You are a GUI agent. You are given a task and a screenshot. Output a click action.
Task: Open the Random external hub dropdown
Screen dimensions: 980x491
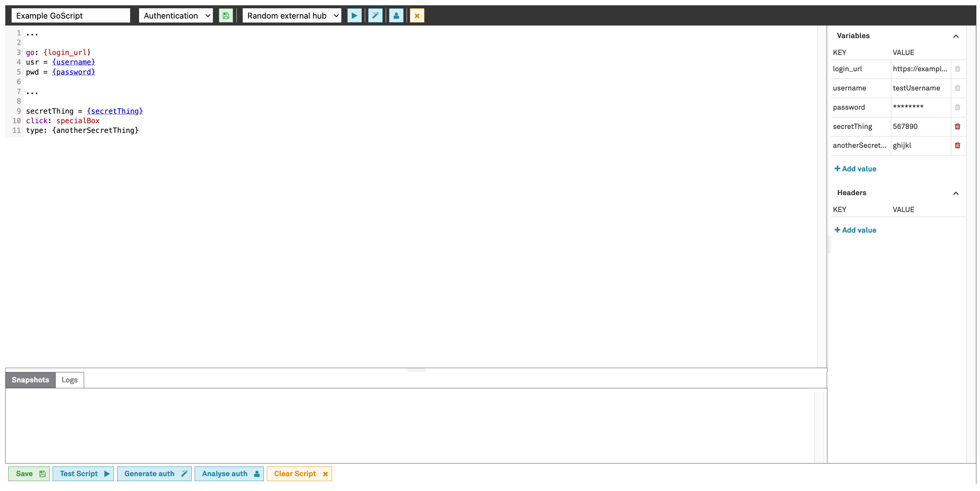292,16
